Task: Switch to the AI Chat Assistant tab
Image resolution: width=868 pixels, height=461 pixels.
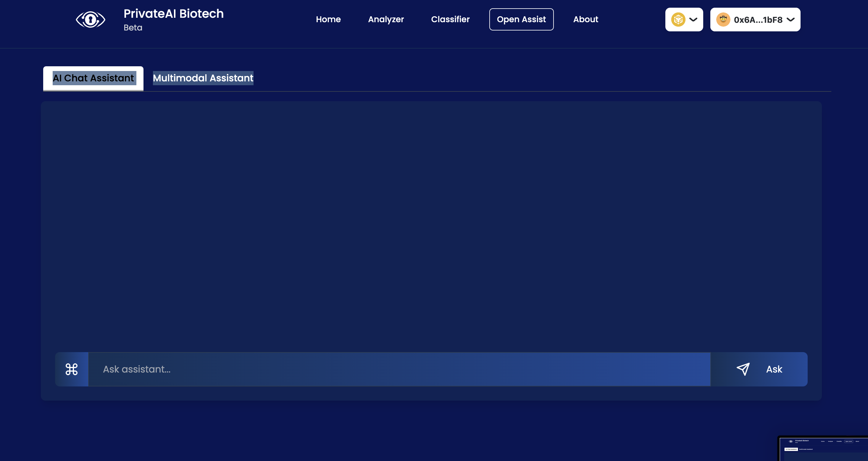Action: pyautogui.click(x=93, y=78)
